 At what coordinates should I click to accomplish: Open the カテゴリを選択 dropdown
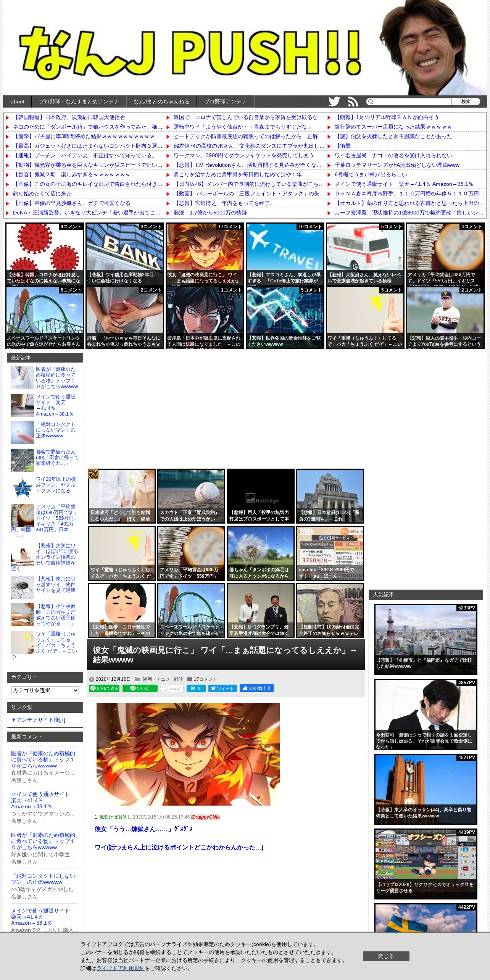point(45,690)
